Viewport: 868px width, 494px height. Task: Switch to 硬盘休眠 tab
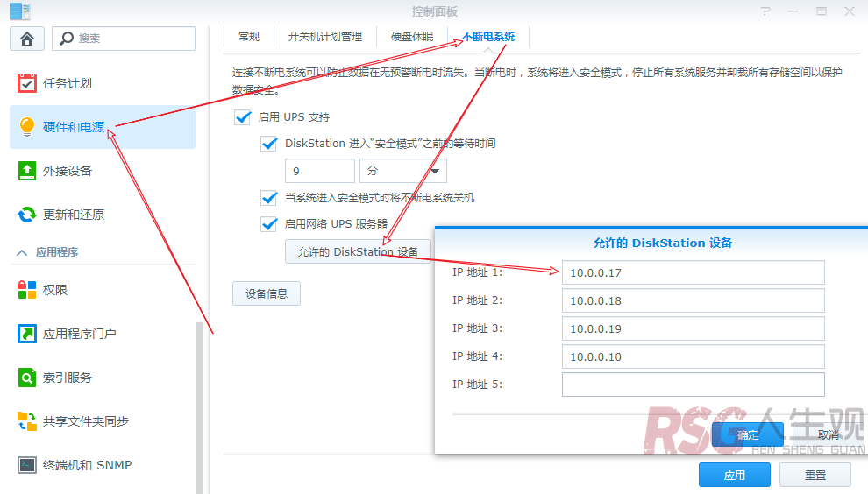pyautogui.click(x=412, y=37)
